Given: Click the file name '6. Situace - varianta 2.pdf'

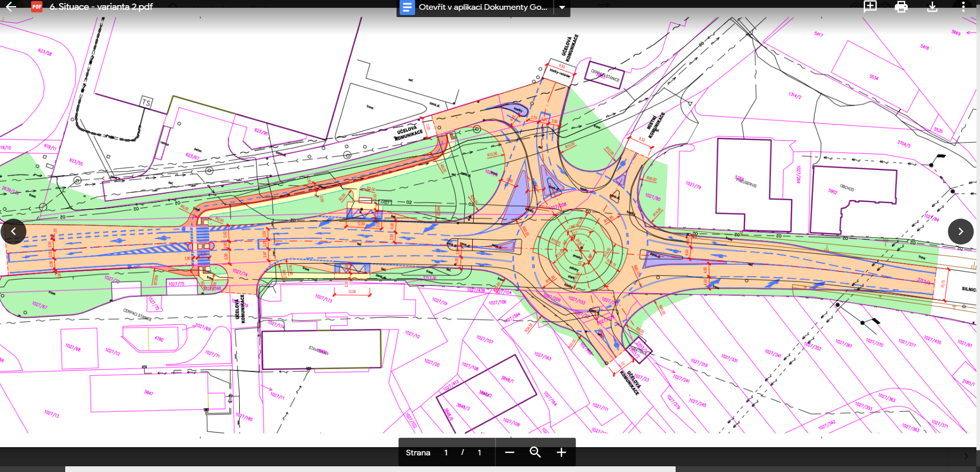Looking at the screenshot, I should pos(101,7).
